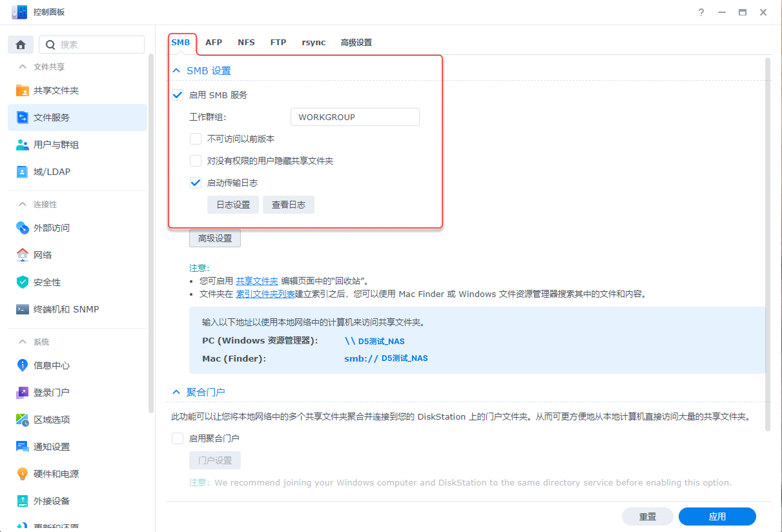Select File Services (文件服务) icon
This screenshot has width=782, height=532.
(22, 118)
